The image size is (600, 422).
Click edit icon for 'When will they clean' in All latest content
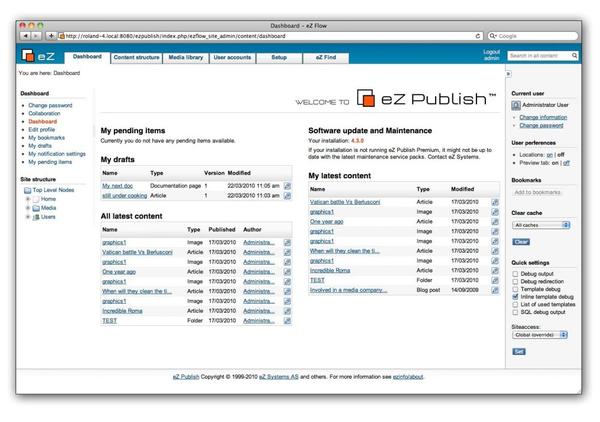[x=287, y=292]
